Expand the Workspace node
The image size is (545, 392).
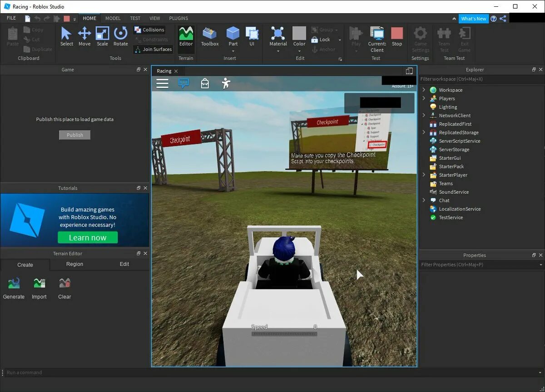tap(424, 90)
